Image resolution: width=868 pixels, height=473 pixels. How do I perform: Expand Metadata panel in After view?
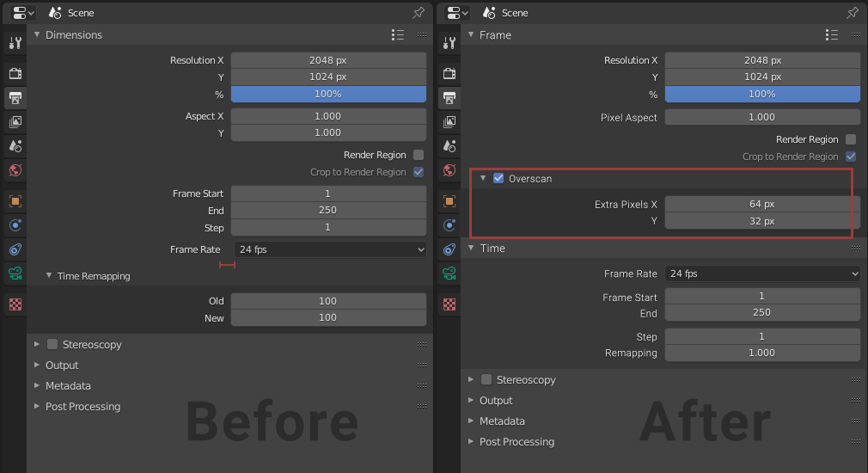471,421
